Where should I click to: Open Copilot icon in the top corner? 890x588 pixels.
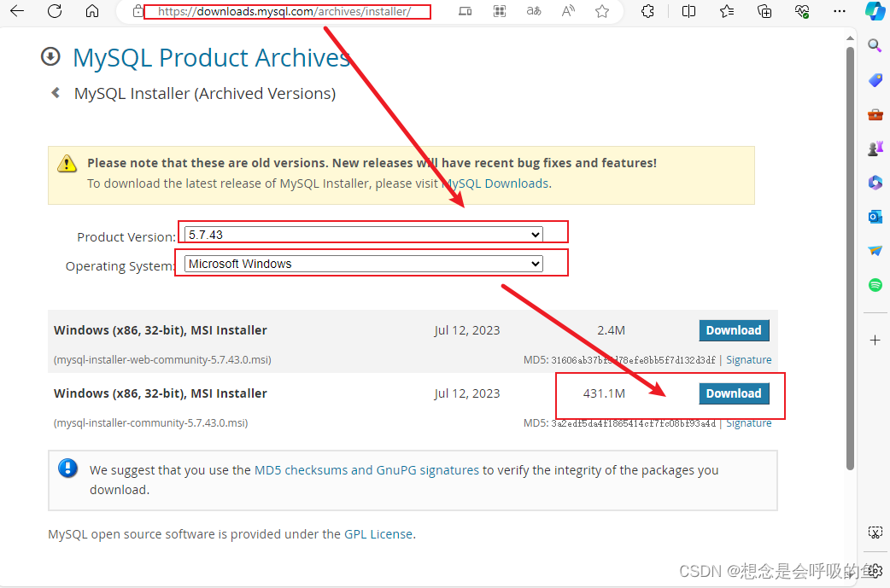875,11
